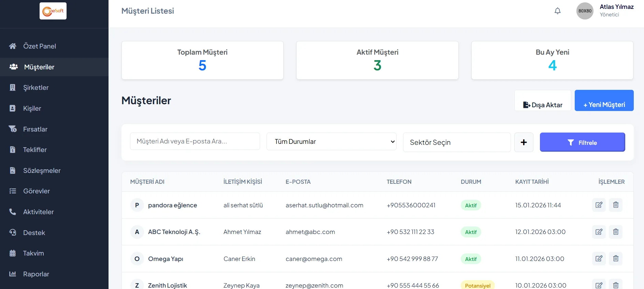Delete the Zenith Lojistik customer
This screenshot has height=289, width=644.
pos(616,285)
